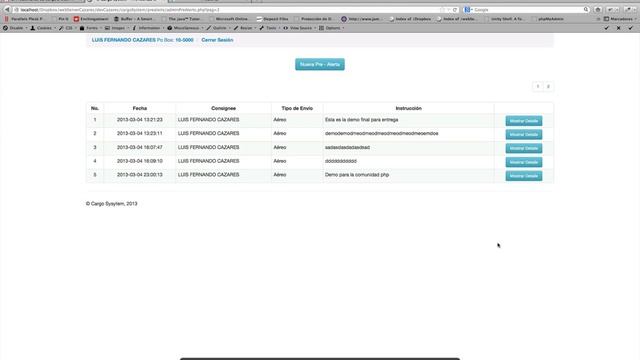This screenshot has width=640, height=360.
Task: Click the date cell 2013-03-04 23:00:13
Action: (x=140, y=175)
